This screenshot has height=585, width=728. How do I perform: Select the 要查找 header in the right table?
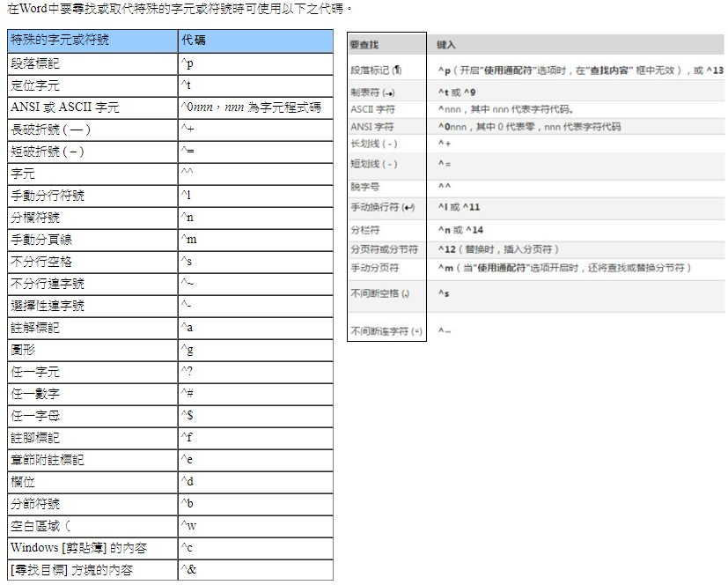click(365, 44)
